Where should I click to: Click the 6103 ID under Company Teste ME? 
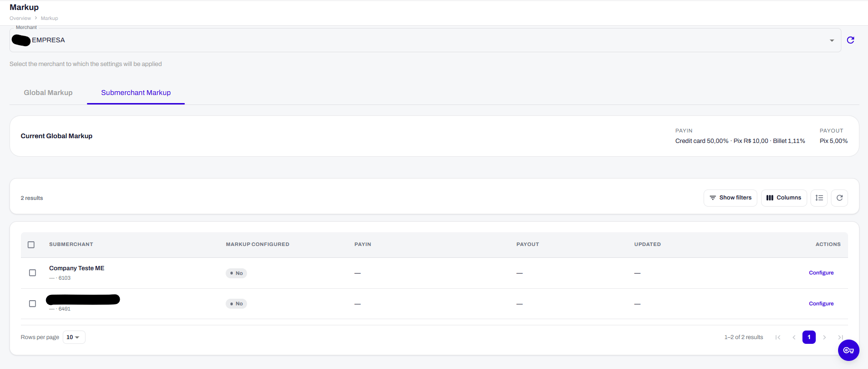(x=65, y=278)
